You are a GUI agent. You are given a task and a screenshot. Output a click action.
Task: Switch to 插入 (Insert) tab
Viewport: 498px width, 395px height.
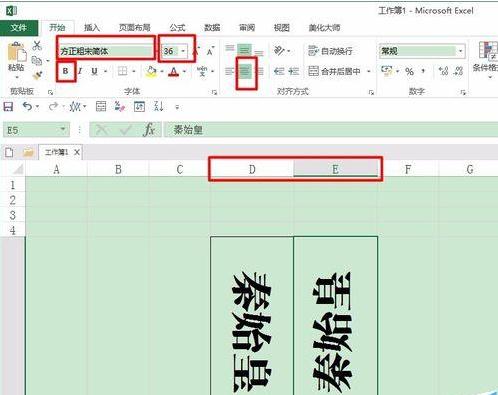click(92, 28)
